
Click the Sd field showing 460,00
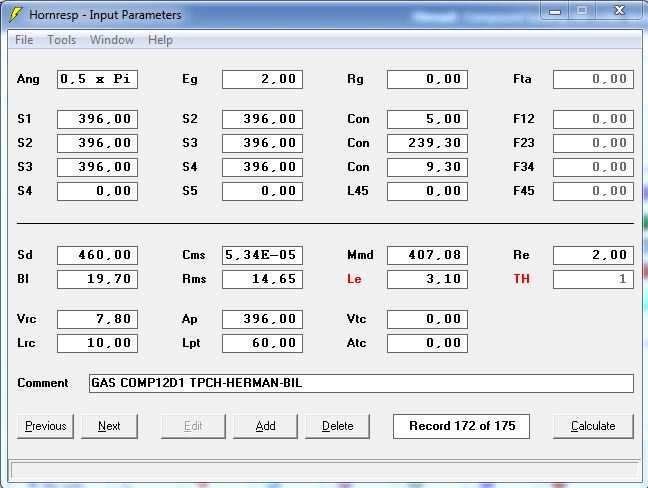click(98, 255)
